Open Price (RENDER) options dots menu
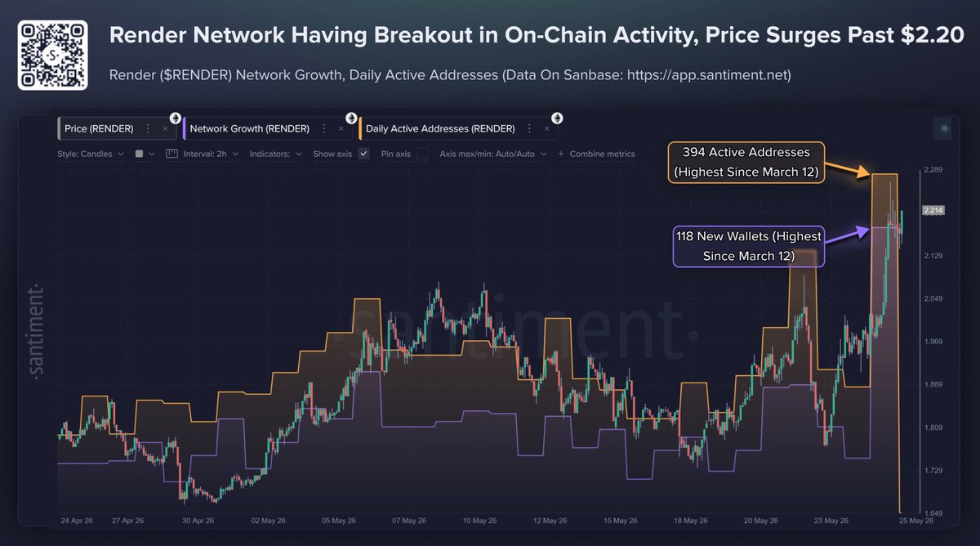This screenshot has width=980, height=546. [148, 128]
